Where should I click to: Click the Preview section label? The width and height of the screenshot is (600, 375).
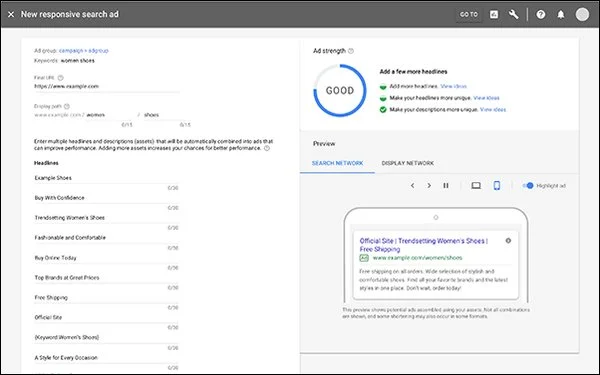point(324,144)
